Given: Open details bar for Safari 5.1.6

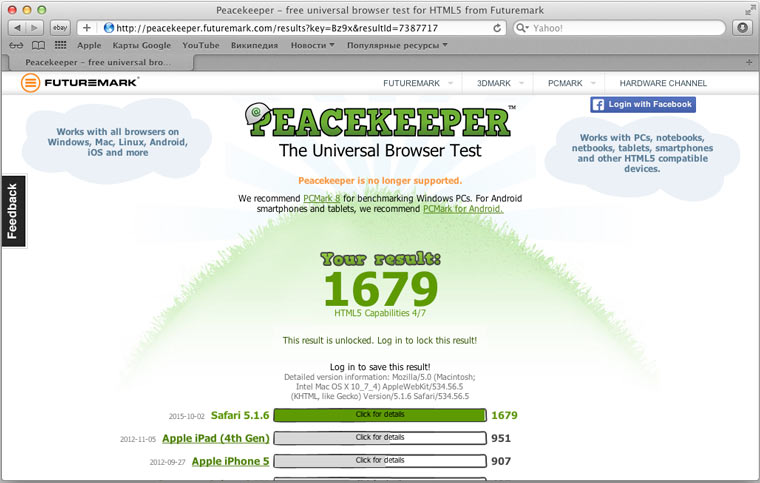Looking at the screenshot, I should pos(380,415).
